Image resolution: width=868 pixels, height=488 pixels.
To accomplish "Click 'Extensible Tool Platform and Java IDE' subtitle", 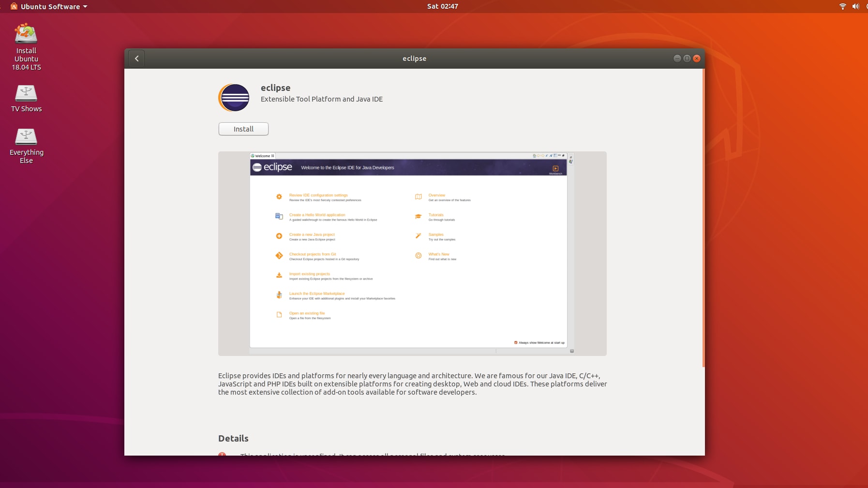I will coord(322,99).
